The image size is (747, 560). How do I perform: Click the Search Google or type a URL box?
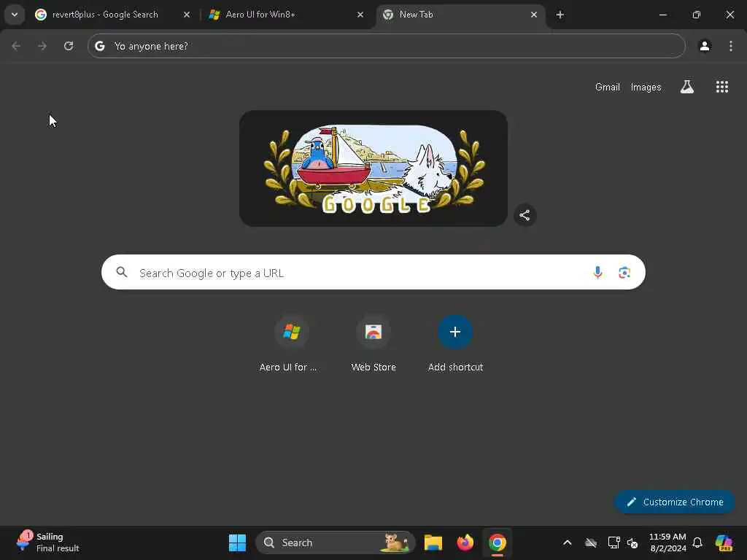click(373, 272)
